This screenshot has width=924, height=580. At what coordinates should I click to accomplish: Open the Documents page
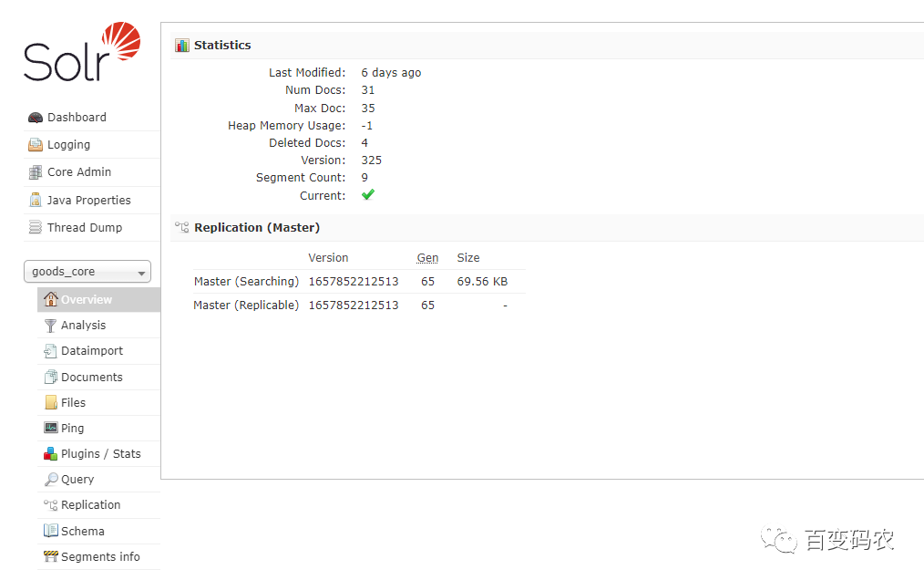(92, 377)
